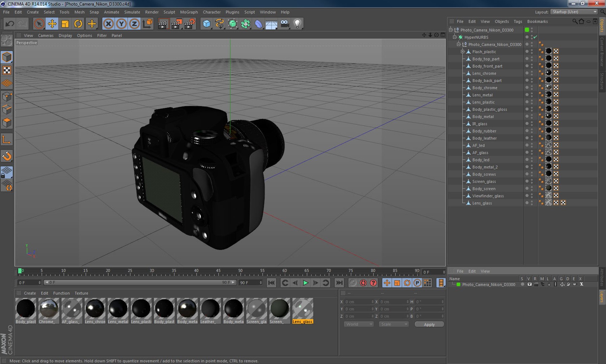Collapse the top Photo_Camera_Nikon_D3300 null

[450, 30]
